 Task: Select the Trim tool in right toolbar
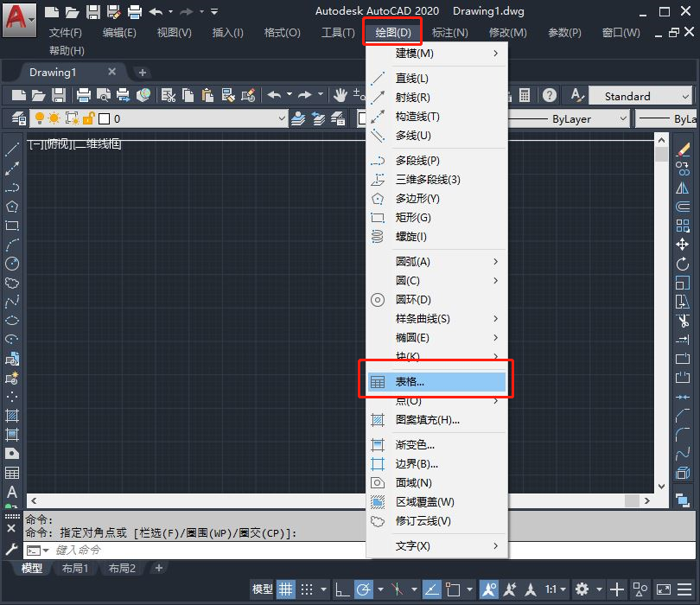pyautogui.click(x=683, y=321)
